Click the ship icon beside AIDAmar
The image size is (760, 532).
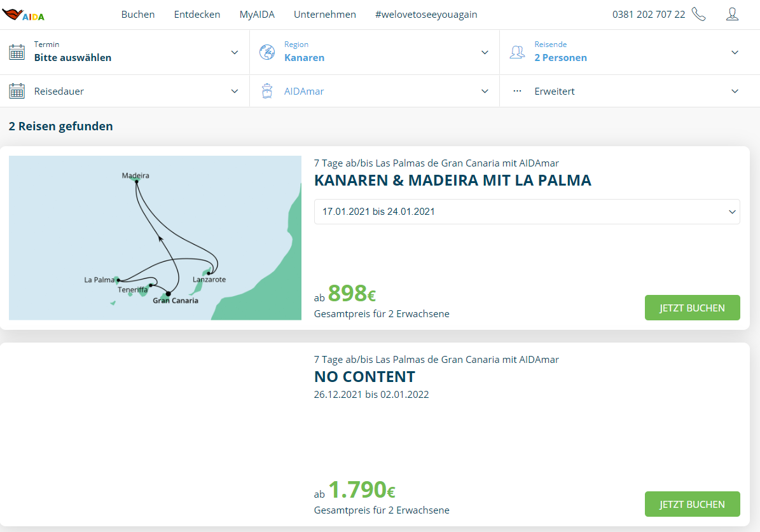267,91
